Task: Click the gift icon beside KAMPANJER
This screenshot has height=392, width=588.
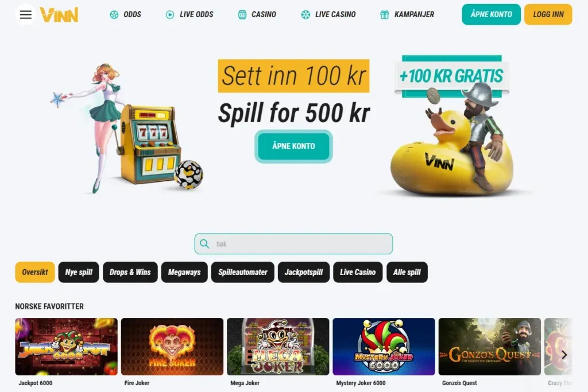Action: click(x=384, y=14)
